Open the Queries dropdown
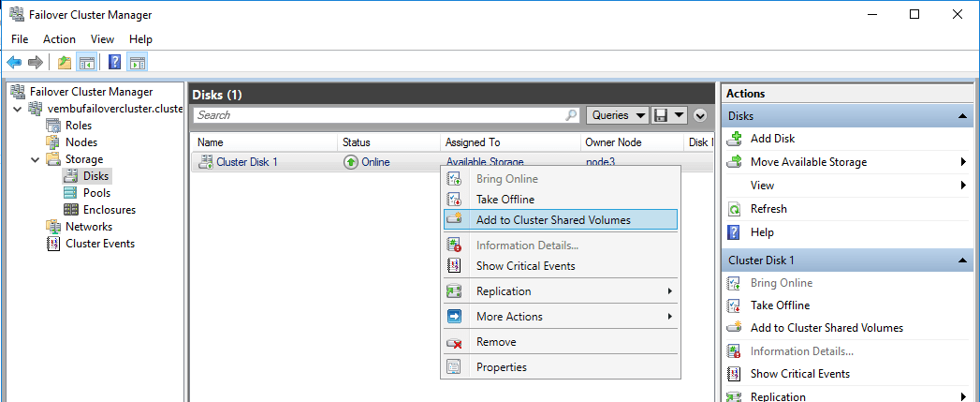 pyautogui.click(x=618, y=115)
